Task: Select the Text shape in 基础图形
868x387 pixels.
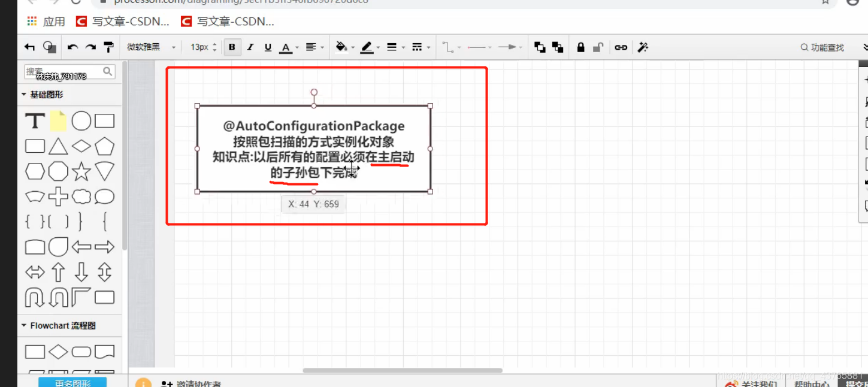Action: coord(35,122)
